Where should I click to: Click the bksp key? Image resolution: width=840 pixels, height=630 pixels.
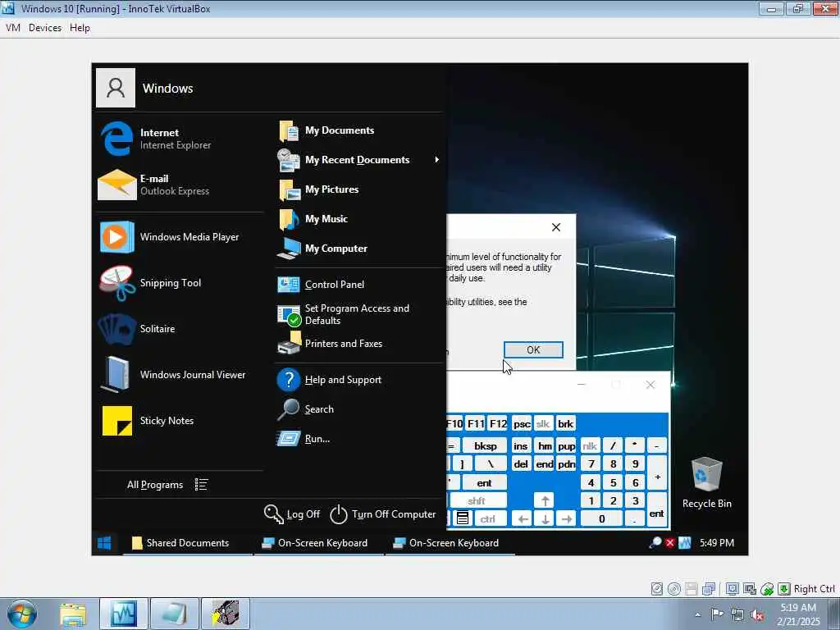(485, 445)
